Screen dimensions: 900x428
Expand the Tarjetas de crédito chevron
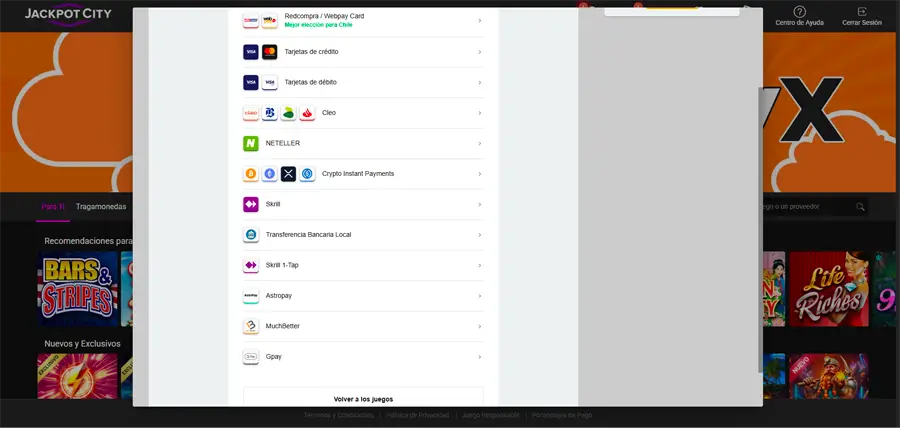pyautogui.click(x=480, y=52)
